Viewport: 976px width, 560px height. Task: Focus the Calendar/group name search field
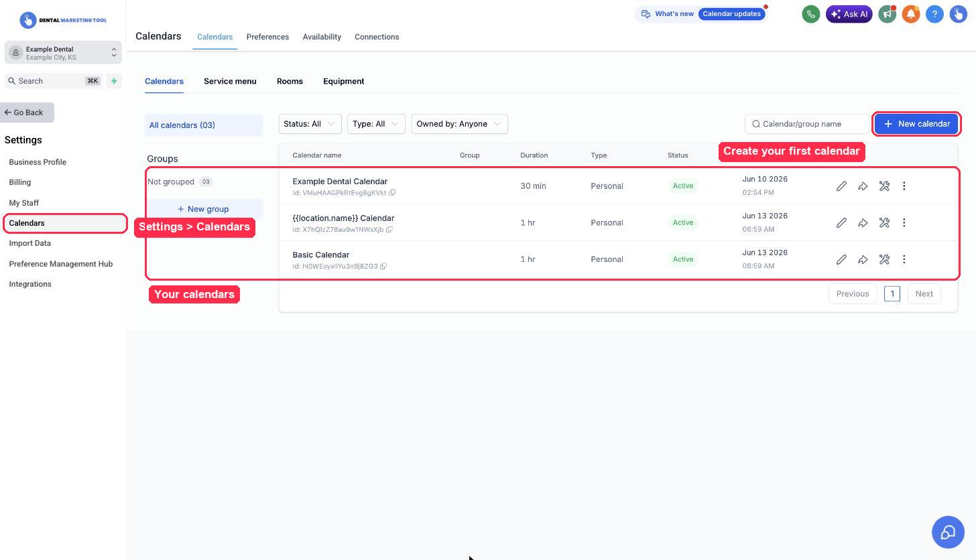pyautogui.click(x=806, y=124)
